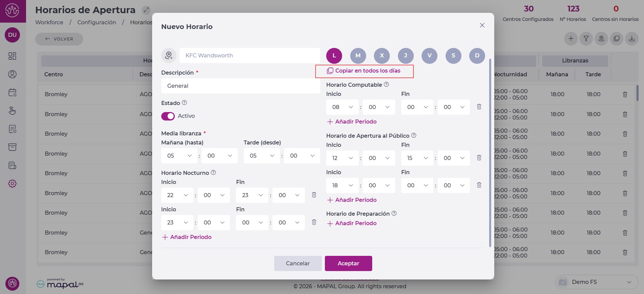Delete the Horario Computable period

tap(479, 107)
